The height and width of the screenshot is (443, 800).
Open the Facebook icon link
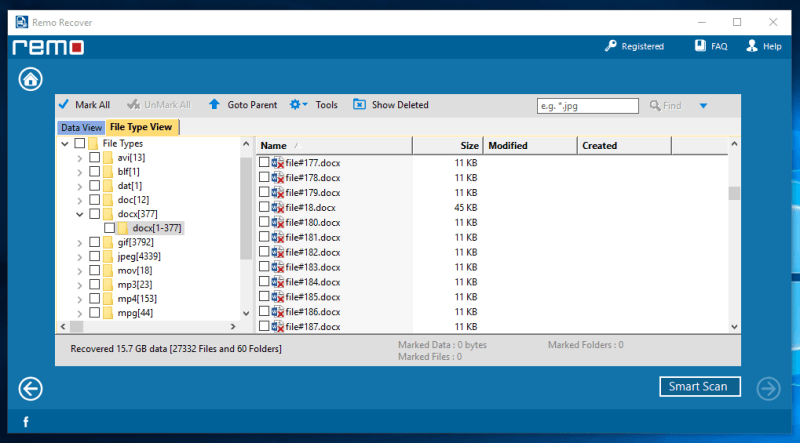(x=26, y=422)
